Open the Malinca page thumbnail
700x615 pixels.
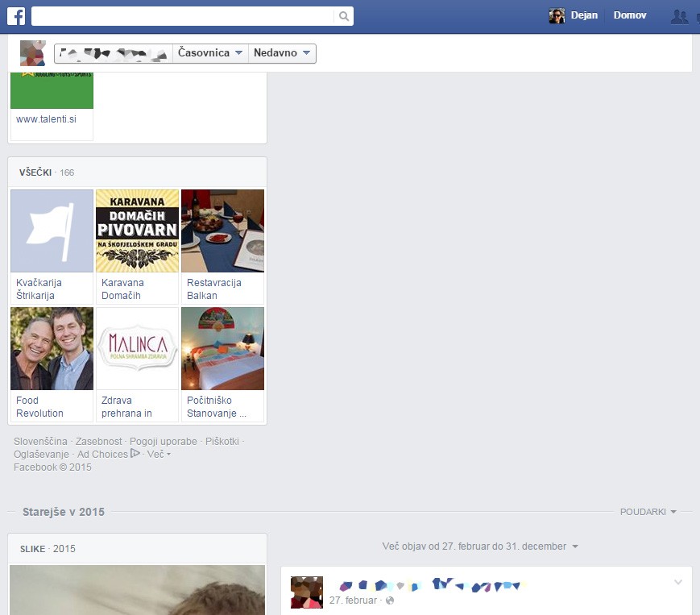(x=137, y=348)
